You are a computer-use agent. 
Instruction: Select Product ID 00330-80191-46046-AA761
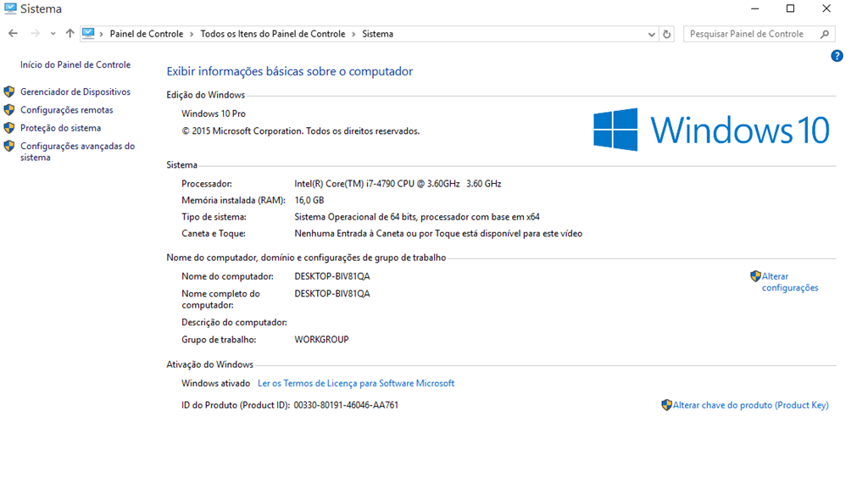[x=346, y=405]
